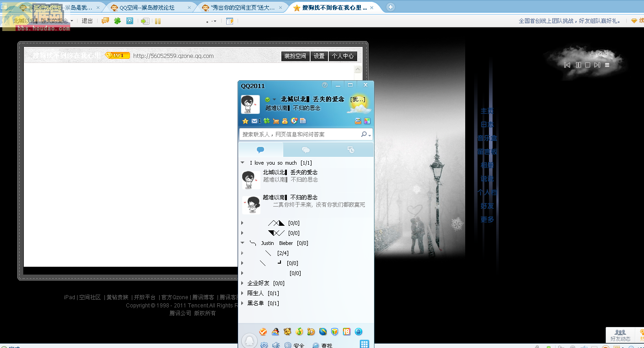Open QQ Zone star icon in QQ panel
Image resolution: width=644 pixels, height=348 pixels.
point(245,121)
